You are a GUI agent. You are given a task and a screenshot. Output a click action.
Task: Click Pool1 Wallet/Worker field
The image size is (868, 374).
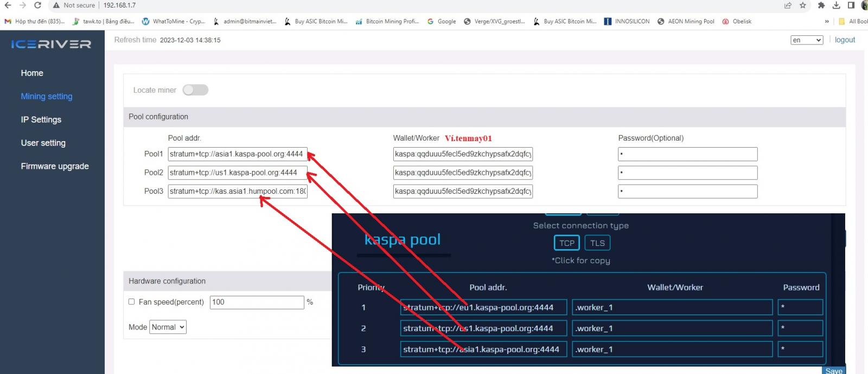(x=463, y=154)
